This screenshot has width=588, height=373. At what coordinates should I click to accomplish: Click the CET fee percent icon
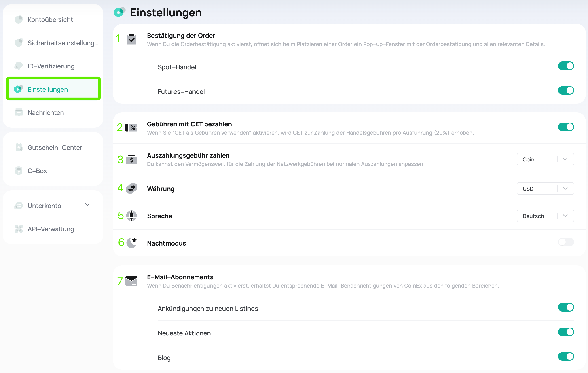coord(131,127)
